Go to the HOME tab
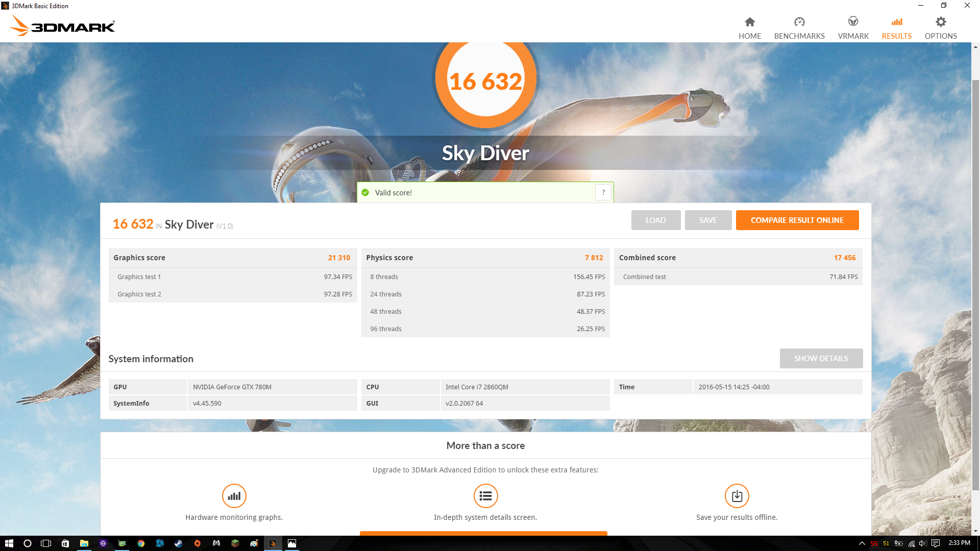The width and height of the screenshot is (980, 551). (749, 28)
